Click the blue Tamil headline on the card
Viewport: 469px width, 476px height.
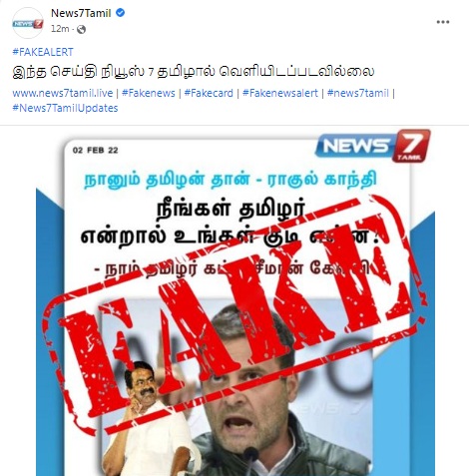(231, 180)
